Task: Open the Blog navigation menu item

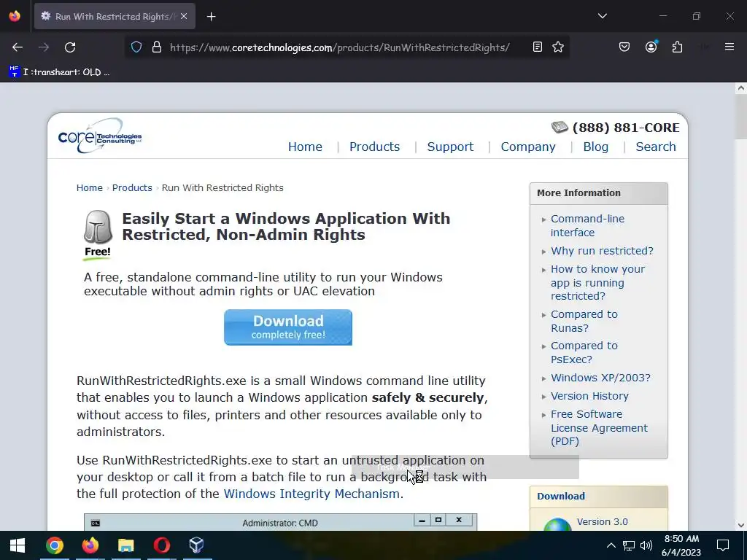Action: [x=595, y=147]
